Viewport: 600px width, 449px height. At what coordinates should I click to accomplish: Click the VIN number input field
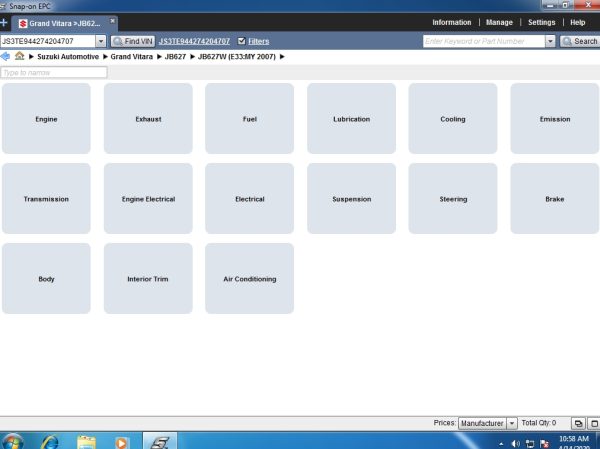click(48, 41)
